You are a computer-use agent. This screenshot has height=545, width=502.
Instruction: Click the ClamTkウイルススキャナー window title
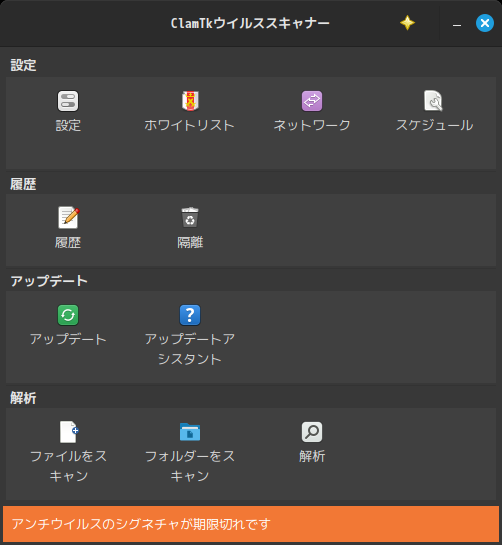(x=250, y=23)
